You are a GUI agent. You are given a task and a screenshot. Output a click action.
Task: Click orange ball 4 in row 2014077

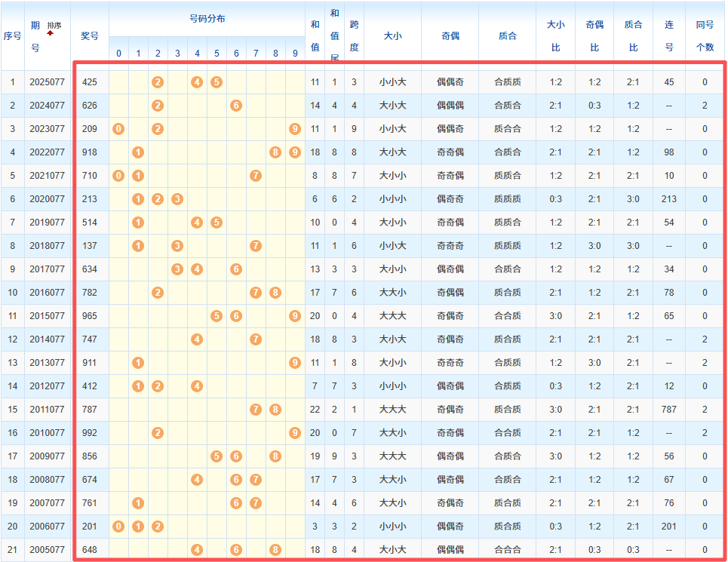coord(198,339)
